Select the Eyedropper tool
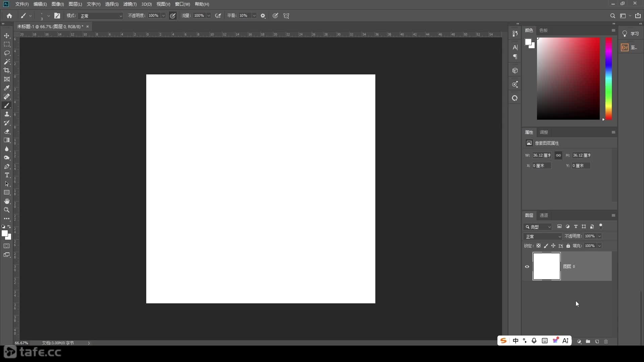Viewport: 644px width, 362px height. pyautogui.click(x=7, y=88)
